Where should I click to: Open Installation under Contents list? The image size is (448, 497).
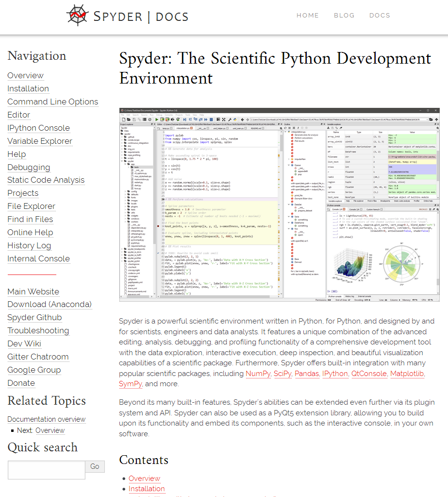[147, 489]
